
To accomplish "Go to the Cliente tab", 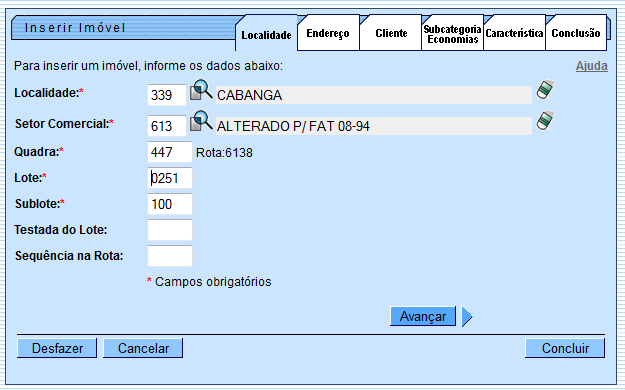I will pos(391,33).
